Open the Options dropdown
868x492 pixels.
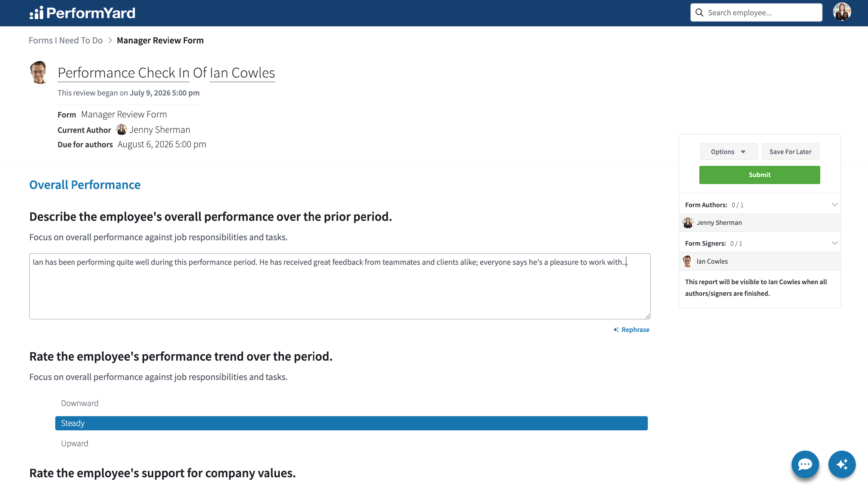(x=729, y=152)
